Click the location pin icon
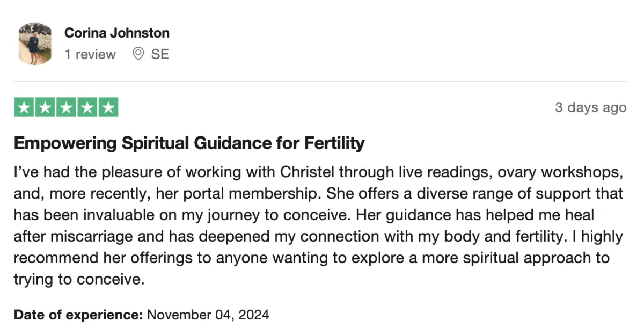The width and height of the screenshot is (644, 335). click(x=138, y=54)
